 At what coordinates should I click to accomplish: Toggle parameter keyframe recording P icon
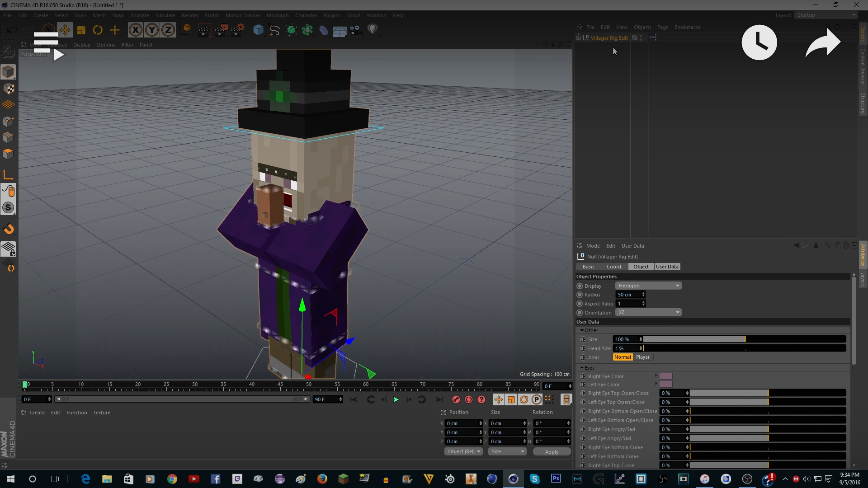tap(536, 399)
